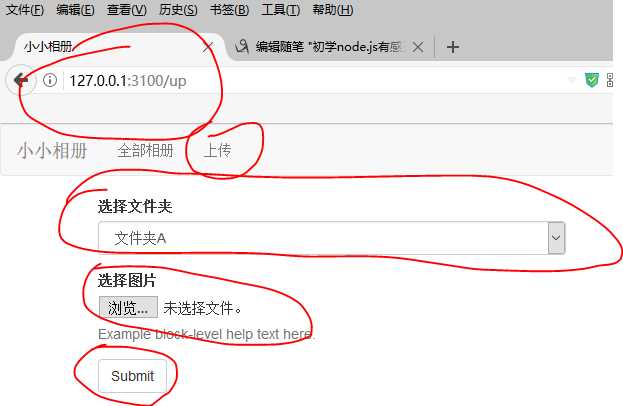Close the 编辑随笔 tab
623x406 pixels.
pyautogui.click(x=418, y=47)
